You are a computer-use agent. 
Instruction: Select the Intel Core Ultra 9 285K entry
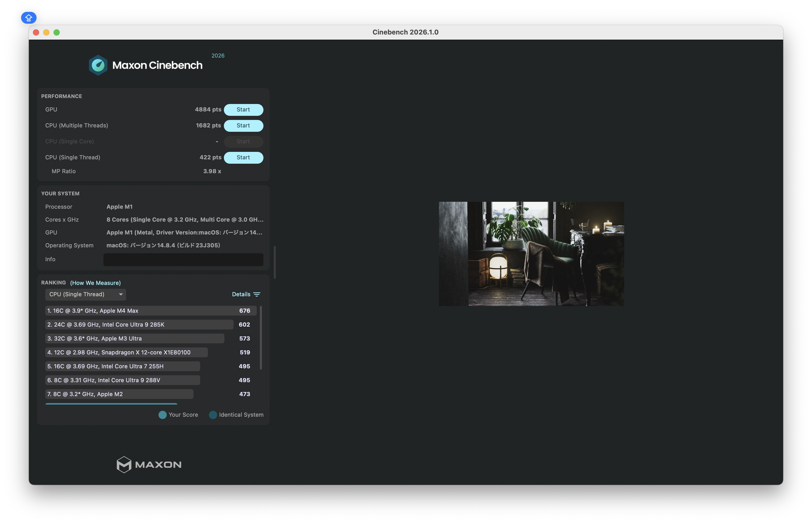click(139, 325)
